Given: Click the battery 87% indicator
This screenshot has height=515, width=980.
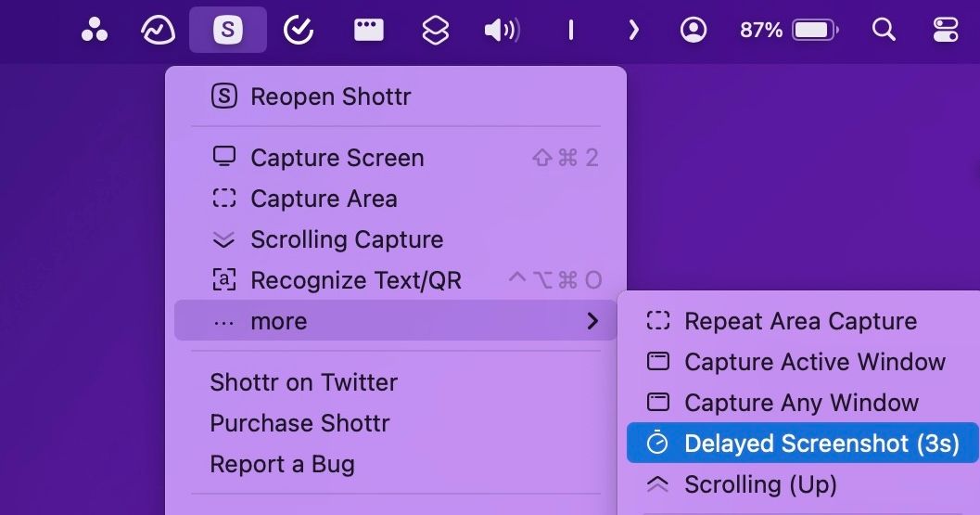Looking at the screenshot, I should [x=789, y=31].
